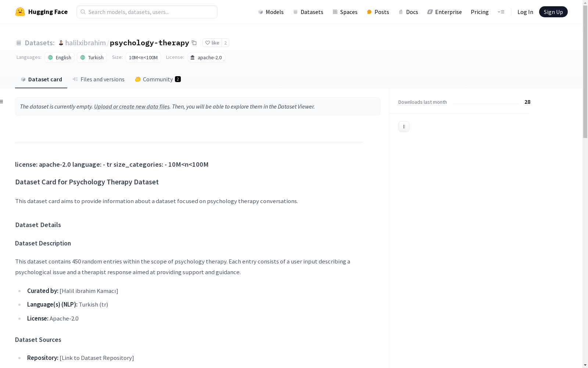
Task: Click the psychology-therapy dataset title
Action: (150, 43)
